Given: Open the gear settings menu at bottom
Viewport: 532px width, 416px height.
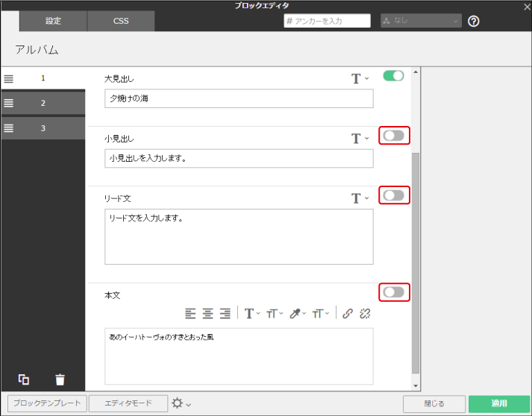Looking at the screenshot, I should [x=181, y=403].
